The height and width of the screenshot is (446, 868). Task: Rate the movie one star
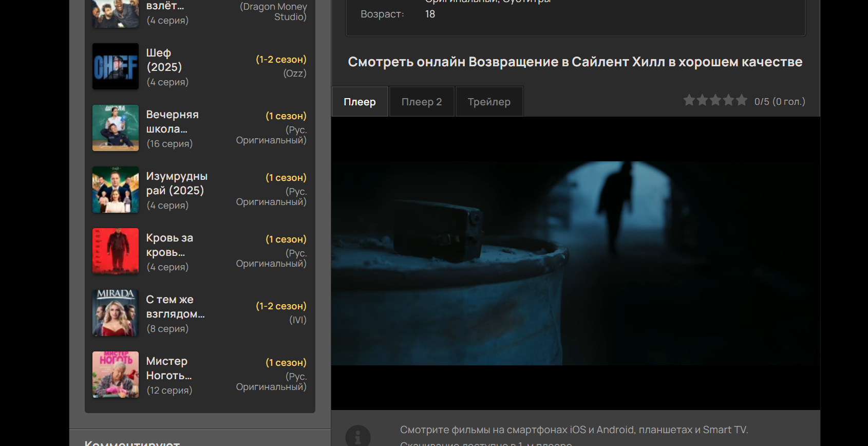point(689,100)
